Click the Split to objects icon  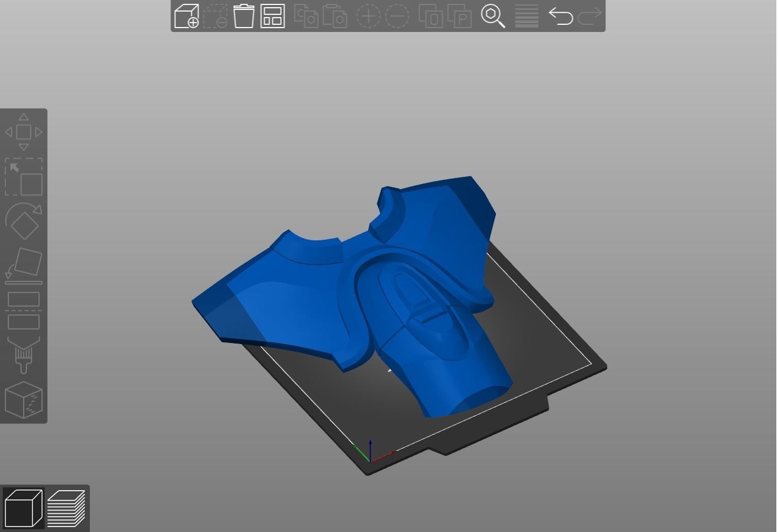click(x=431, y=16)
